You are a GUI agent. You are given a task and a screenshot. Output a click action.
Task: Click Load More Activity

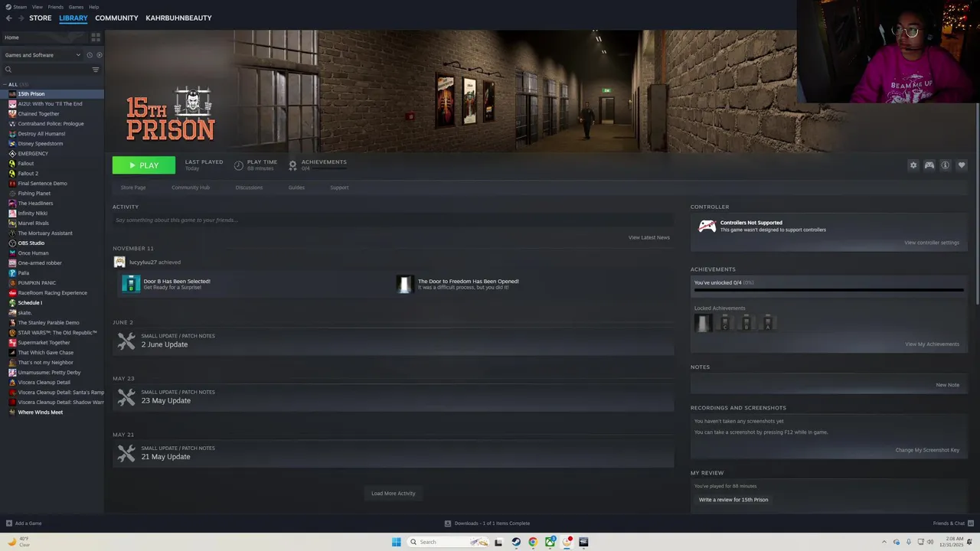(394, 494)
